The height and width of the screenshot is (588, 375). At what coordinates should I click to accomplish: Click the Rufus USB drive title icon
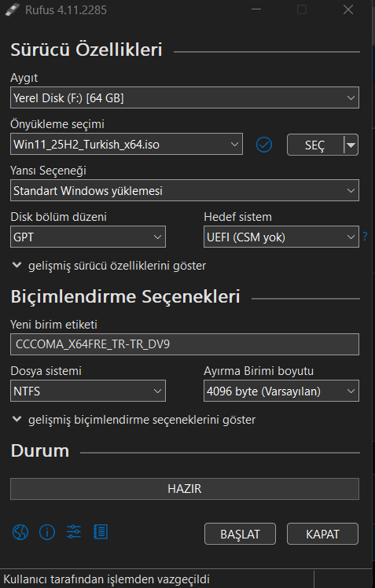12,9
